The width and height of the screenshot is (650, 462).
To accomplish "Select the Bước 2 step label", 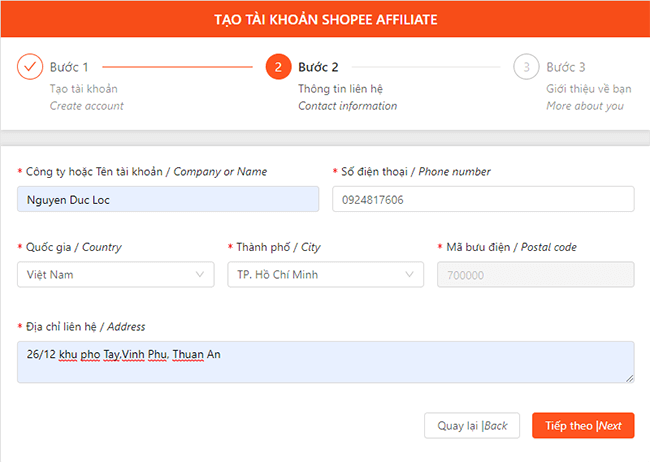I will (x=318, y=67).
